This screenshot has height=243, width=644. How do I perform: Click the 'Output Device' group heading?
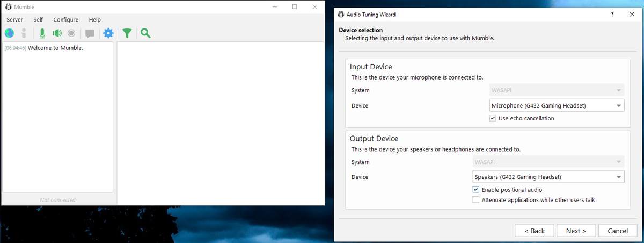tap(374, 138)
